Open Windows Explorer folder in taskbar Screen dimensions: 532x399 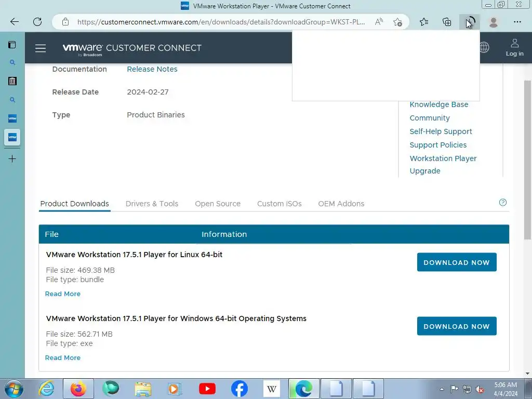[143, 389]
